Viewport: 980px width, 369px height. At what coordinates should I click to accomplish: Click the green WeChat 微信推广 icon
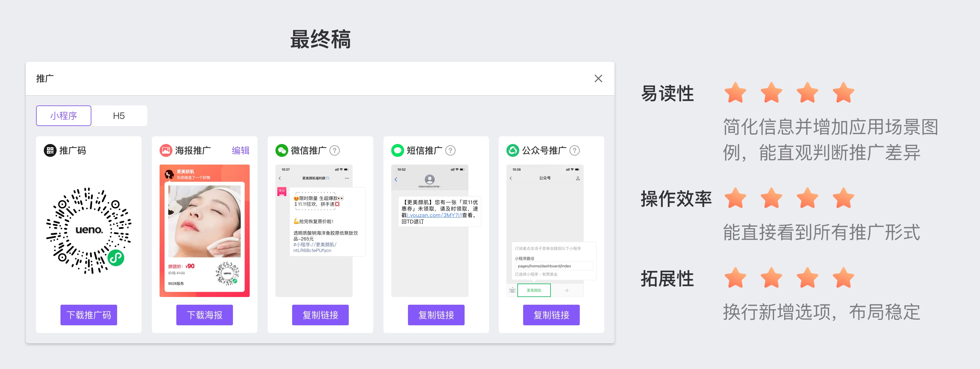(x=282, y=150)
